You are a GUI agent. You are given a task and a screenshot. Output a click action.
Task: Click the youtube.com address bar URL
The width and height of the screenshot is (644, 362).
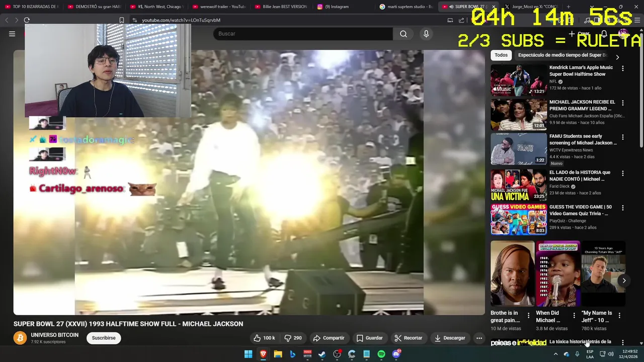(x=181, y=20)
